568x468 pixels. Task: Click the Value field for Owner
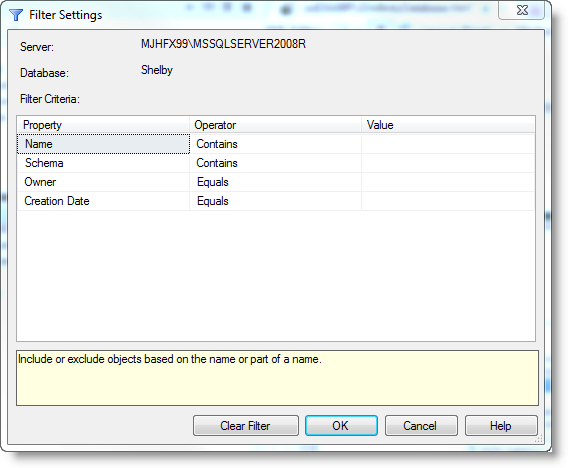448,182
